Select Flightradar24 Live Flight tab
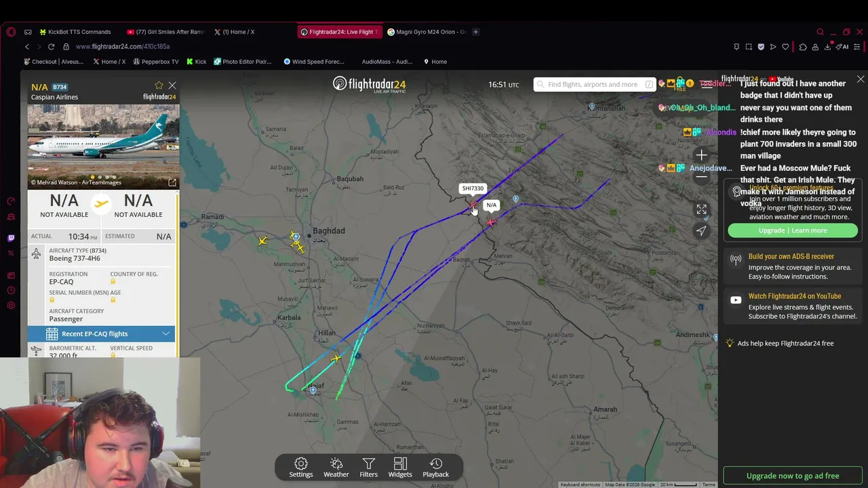This screenshot has width=868, height=488. pyautogui.click(x=338, y=32)
